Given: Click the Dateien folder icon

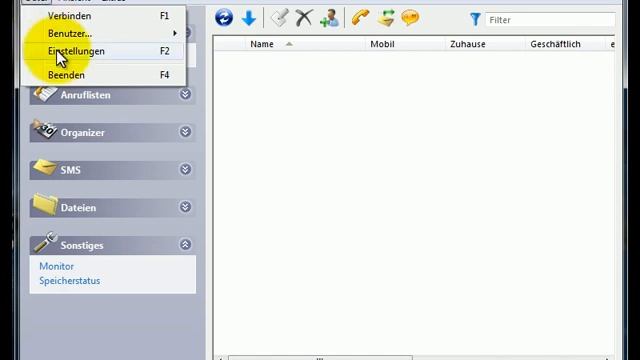Looking at the screenshot, I should tap(45, 204).
